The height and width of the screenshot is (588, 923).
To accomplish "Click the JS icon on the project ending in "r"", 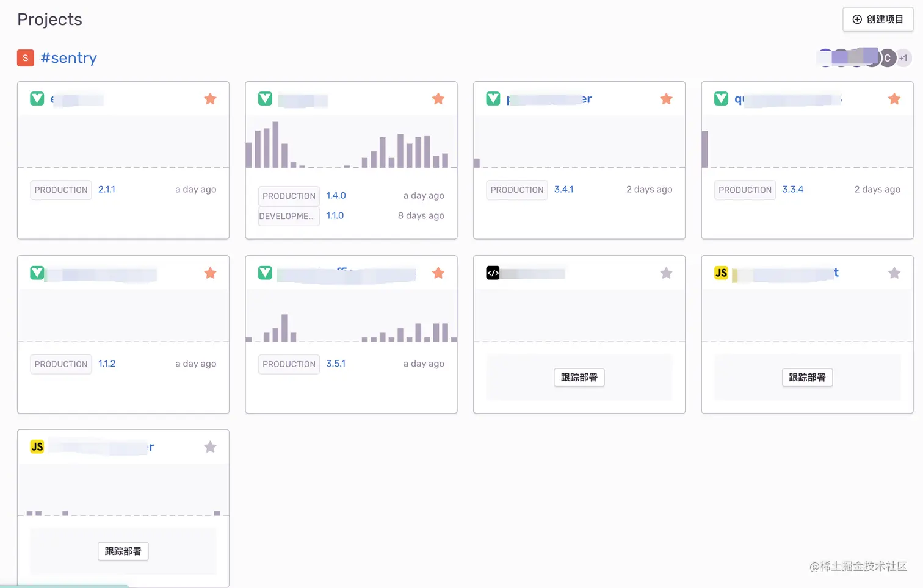I will [37, 446].
